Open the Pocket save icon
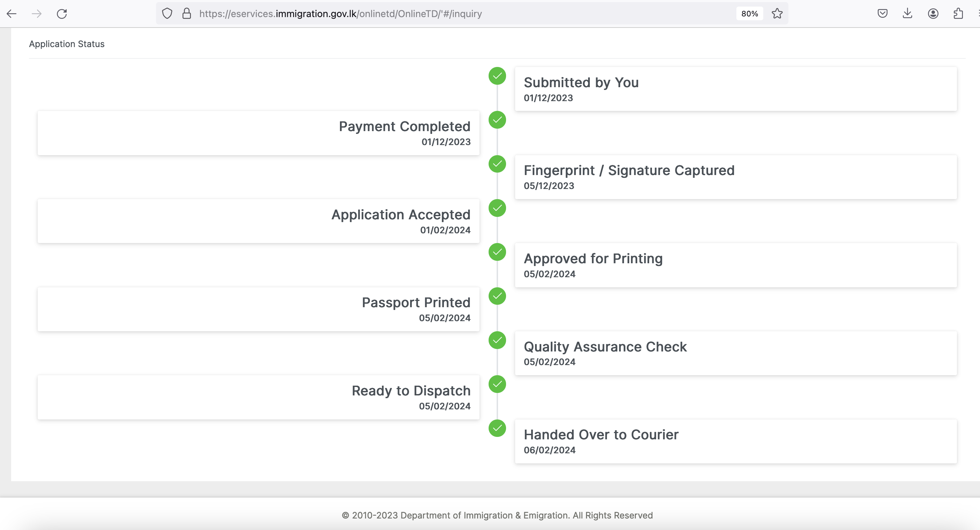The height and width of the screenshot is (530, 980). pyautogui.click(x=883, y=14)
